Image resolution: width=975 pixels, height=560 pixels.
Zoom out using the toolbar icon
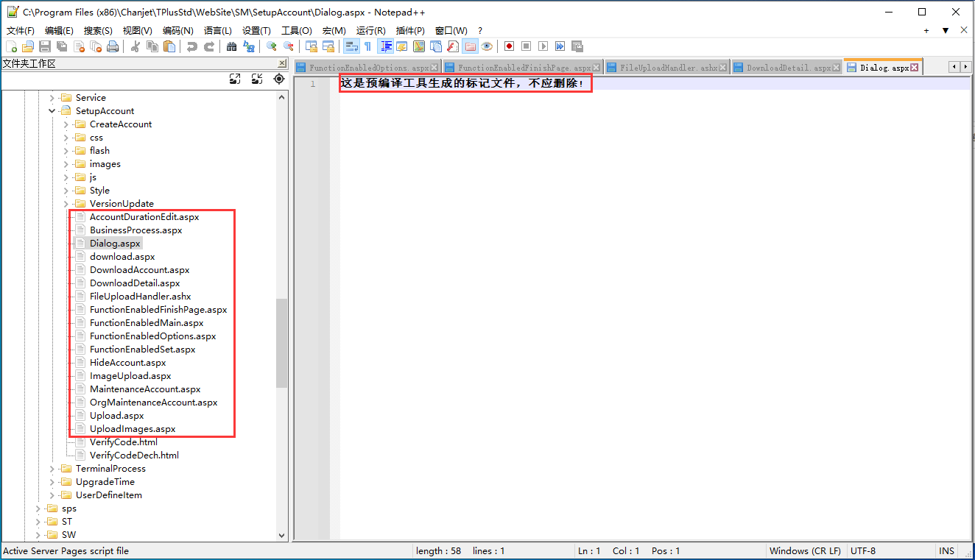coord(289,46)
